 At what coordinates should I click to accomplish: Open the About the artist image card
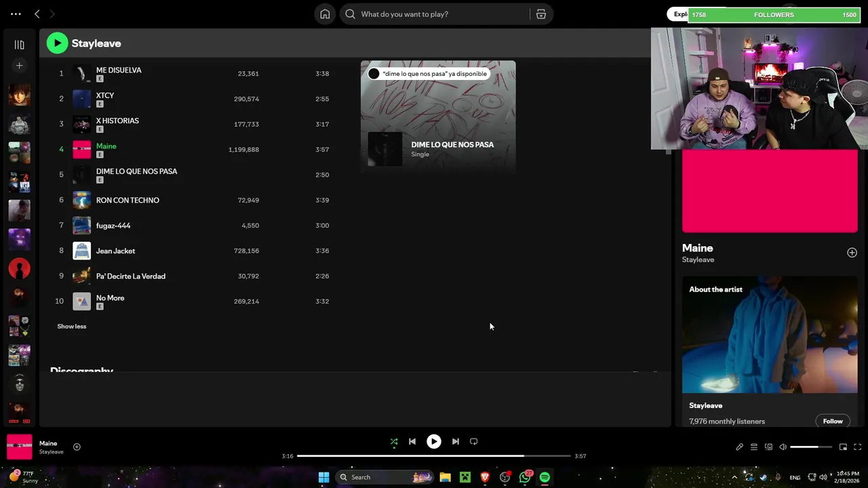pos(770,335)
